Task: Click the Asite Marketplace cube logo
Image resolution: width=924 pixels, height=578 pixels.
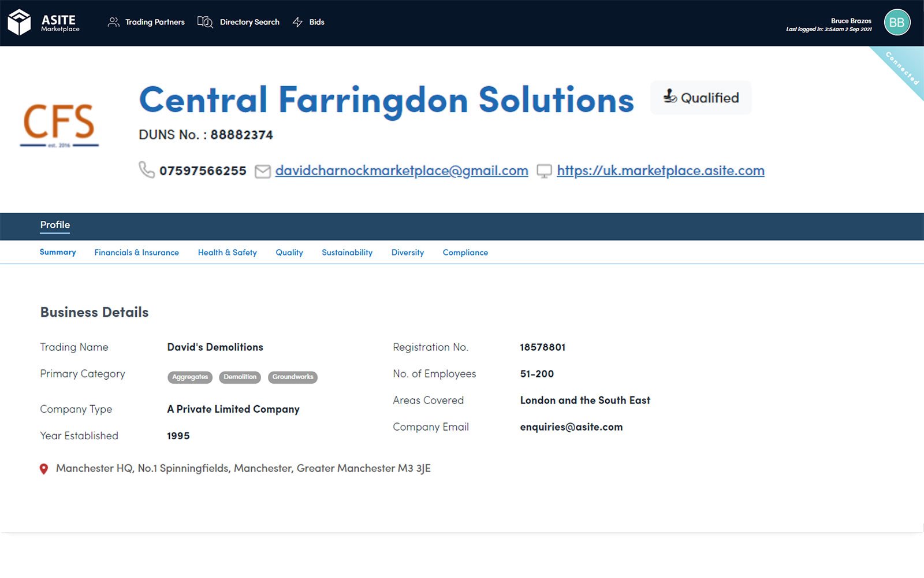Action: 19,23
